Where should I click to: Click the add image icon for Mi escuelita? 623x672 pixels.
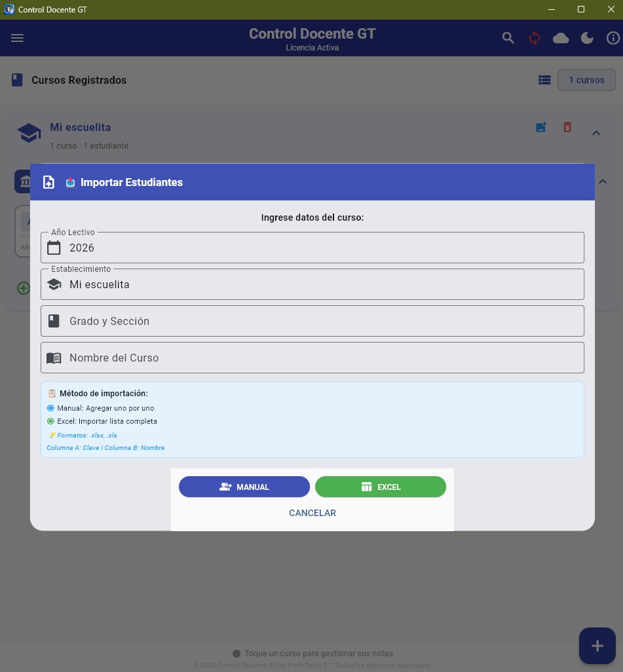(541, 127)
